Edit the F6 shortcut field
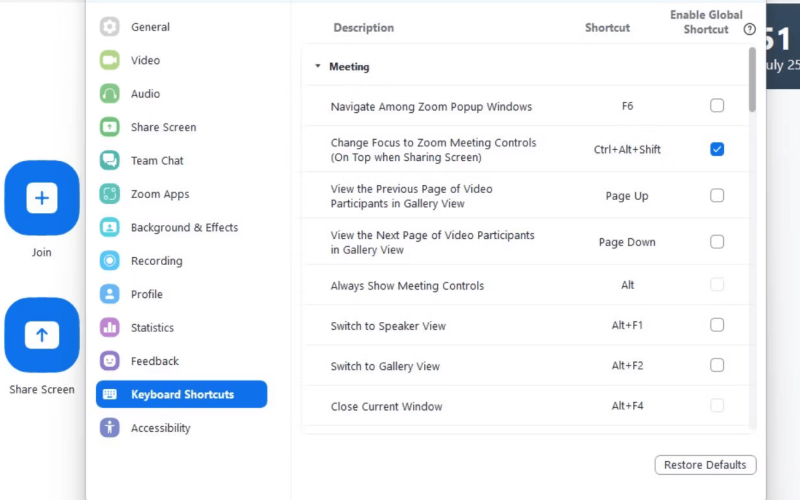 click(x=627, y=106)
